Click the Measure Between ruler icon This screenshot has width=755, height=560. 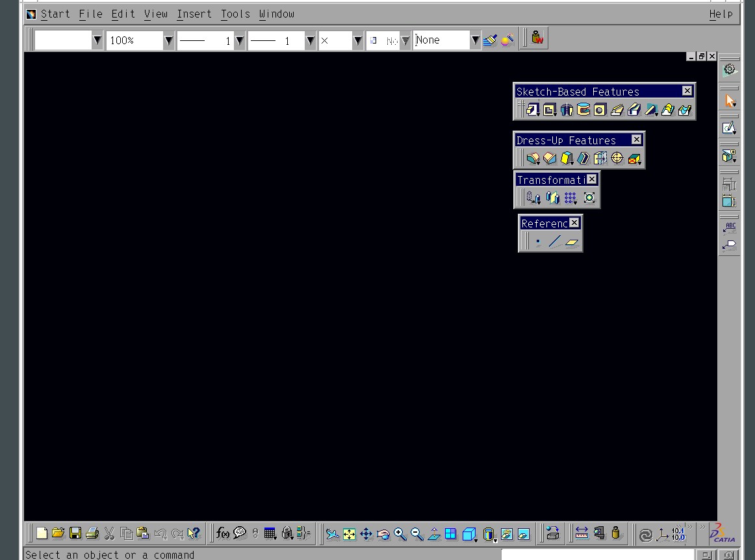point(582,533)
